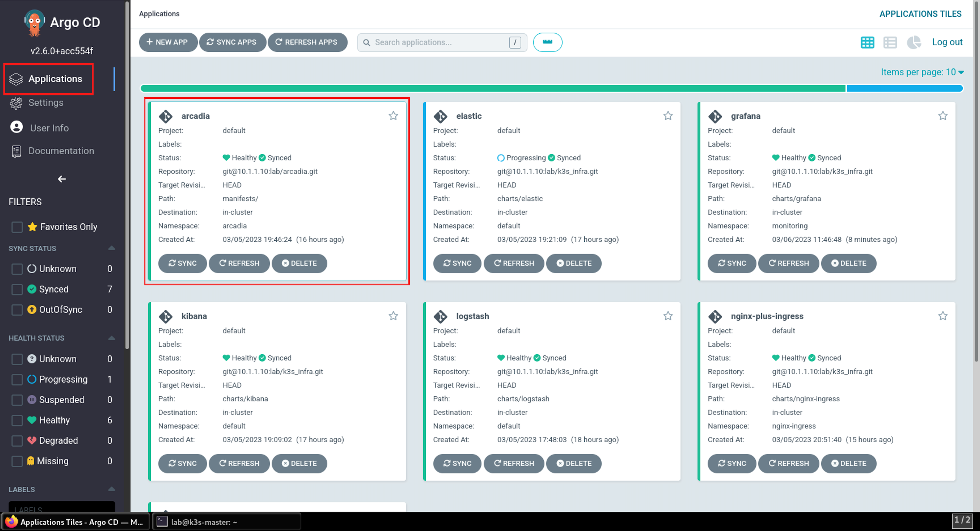The image size is (980, 531).
Task: Switch to applications list view icon
Action: pos(890,42)
